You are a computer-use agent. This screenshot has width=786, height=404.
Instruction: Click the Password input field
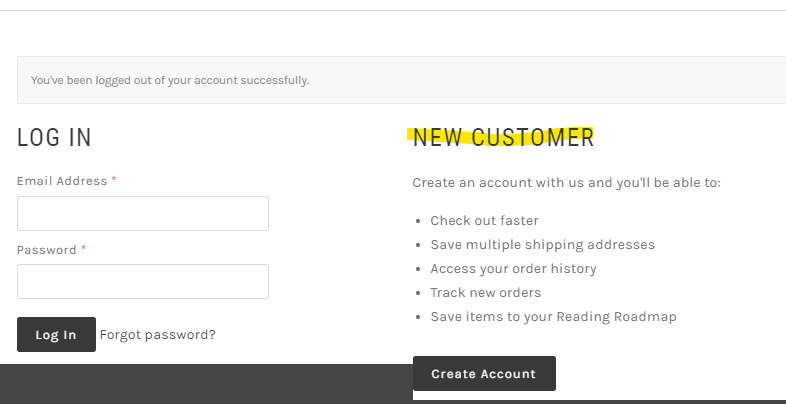coord(143,282)
